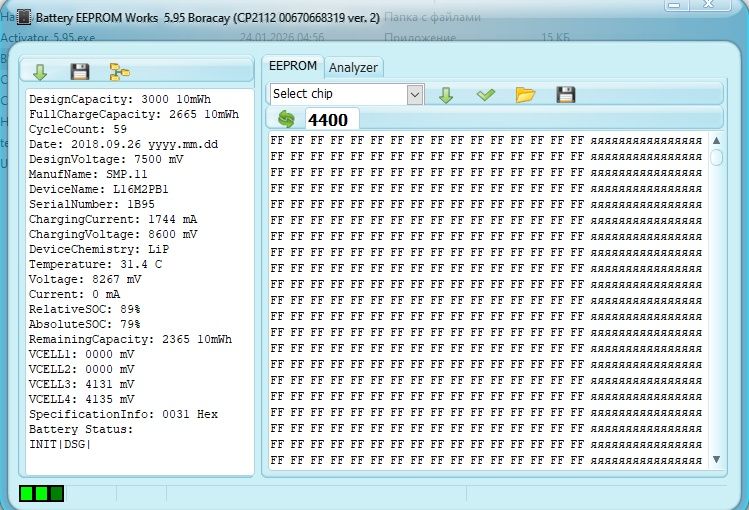Click the green read battery arrow in left panel
The height and width of the screenshot is (510, 749).
pyautogui.click(x=40, y=72)
